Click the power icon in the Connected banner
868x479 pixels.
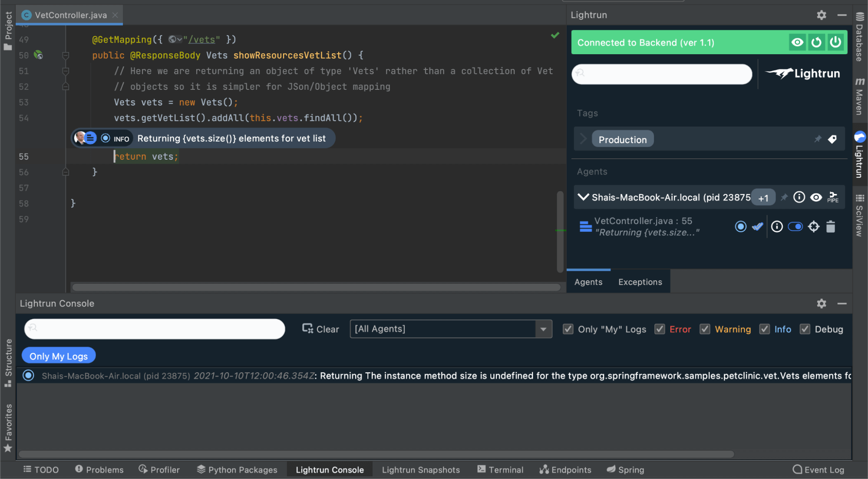pos(835,42)
